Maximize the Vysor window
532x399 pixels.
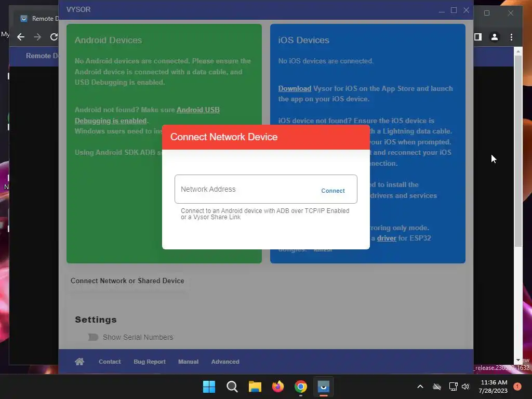click(454, 10)
